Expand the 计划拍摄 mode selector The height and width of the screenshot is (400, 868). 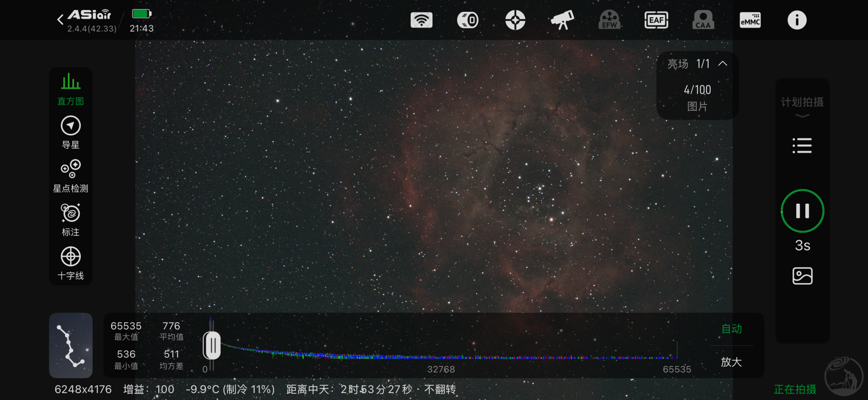point(802,107)
